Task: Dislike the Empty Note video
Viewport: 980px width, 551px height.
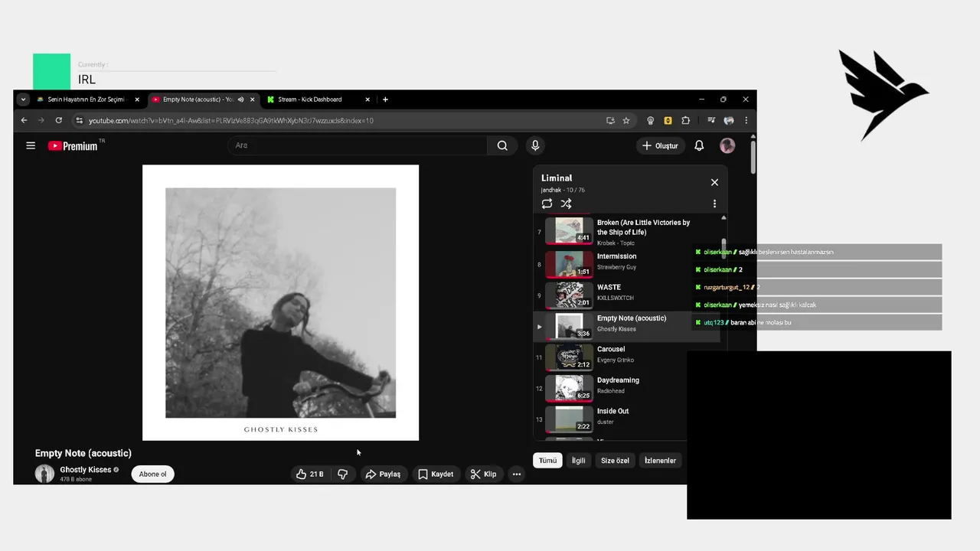Action: click(343, 474)
